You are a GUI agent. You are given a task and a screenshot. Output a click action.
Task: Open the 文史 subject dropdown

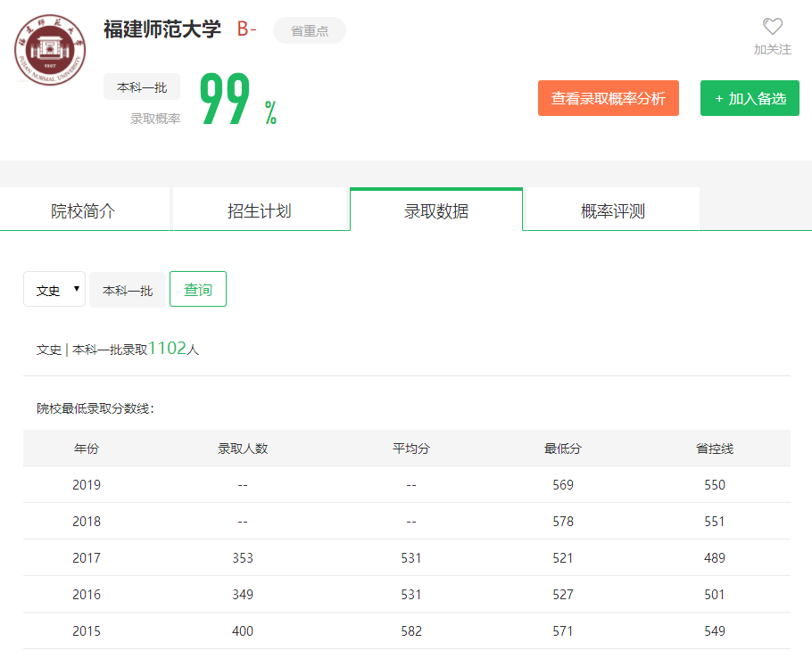(x=54, y=289)
